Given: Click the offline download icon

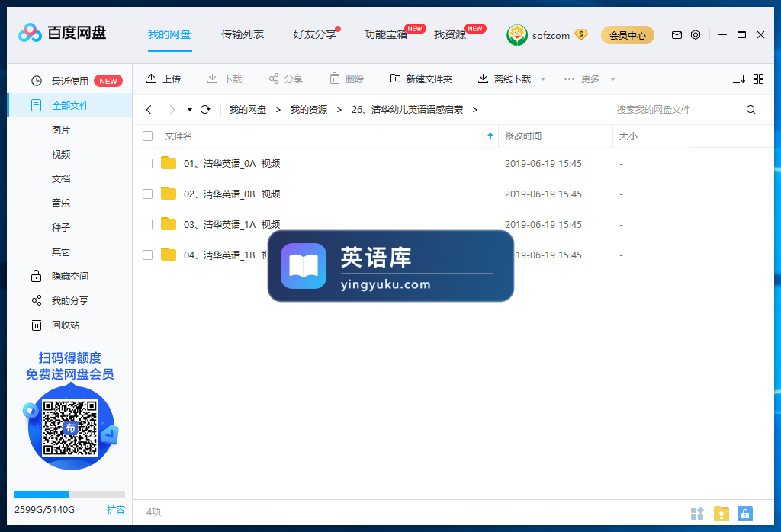Looking at the screenshot, I should pos(483,79).
